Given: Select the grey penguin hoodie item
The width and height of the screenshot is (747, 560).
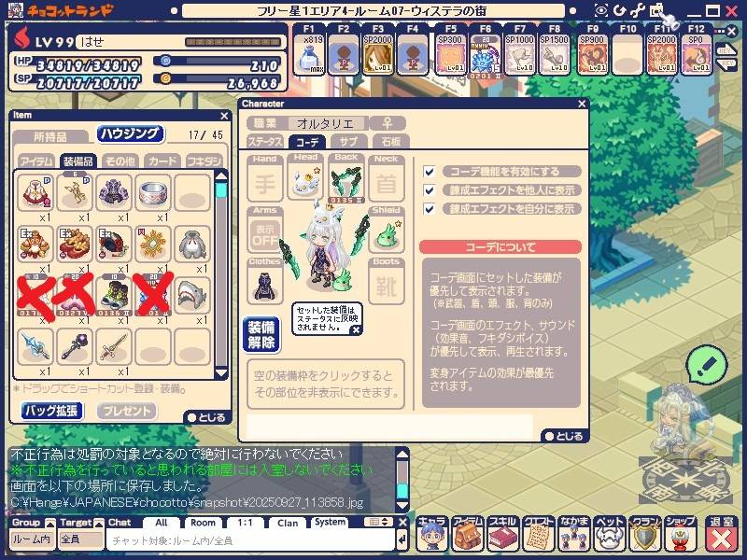Looking at the screenshot, I should (x=192, y=245).
